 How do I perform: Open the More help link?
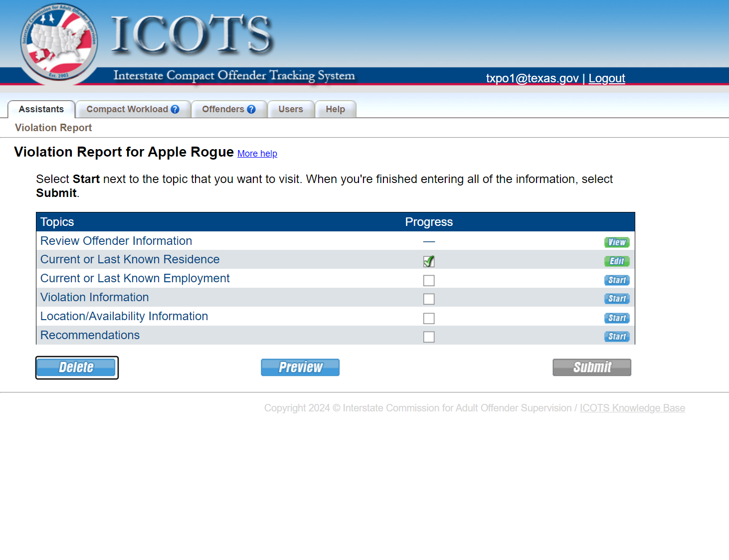[257, 154]
